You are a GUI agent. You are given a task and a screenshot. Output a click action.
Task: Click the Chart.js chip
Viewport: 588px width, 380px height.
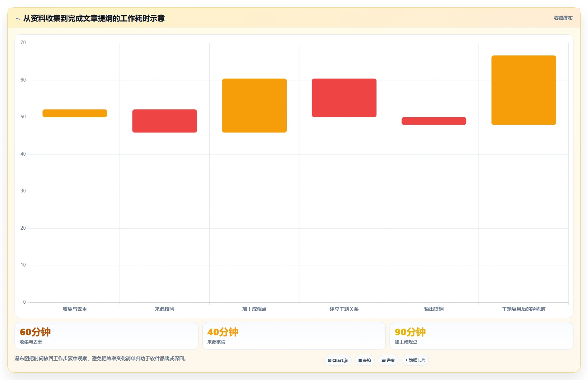click(x=338, y=360)
